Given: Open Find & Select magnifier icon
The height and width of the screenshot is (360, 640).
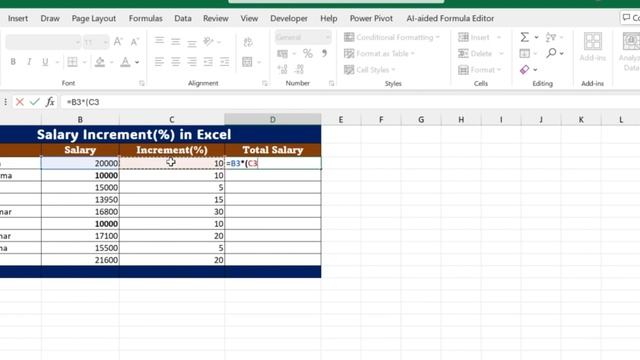Looking at the screenshot, I should [551, 53].
